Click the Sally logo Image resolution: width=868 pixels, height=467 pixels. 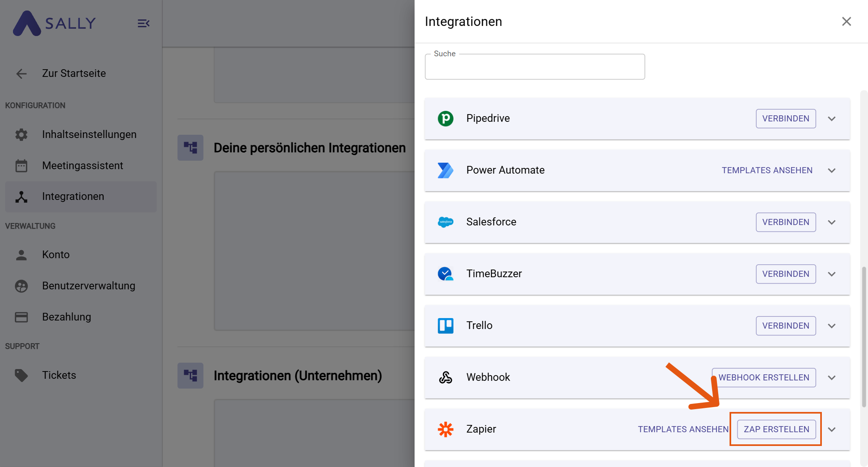click(54, 23)
